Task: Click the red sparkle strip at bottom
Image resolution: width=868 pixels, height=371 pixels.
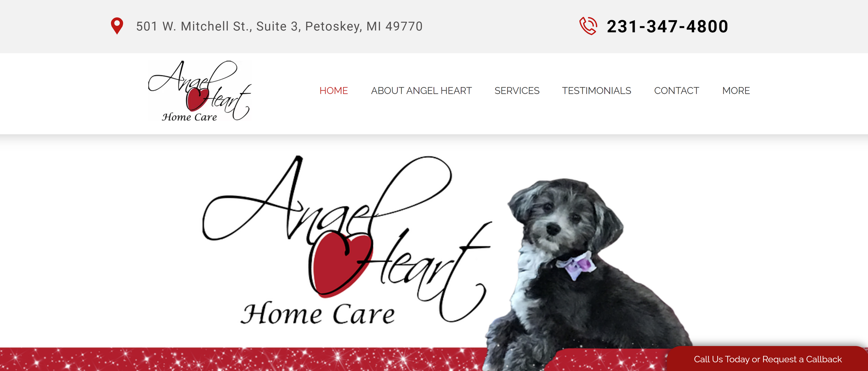Action: [243, 359]
